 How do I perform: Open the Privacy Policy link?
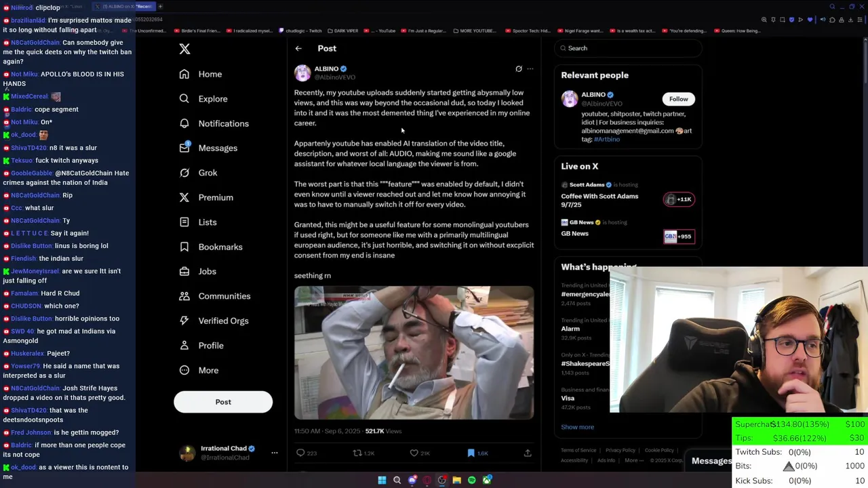(620, 450)
